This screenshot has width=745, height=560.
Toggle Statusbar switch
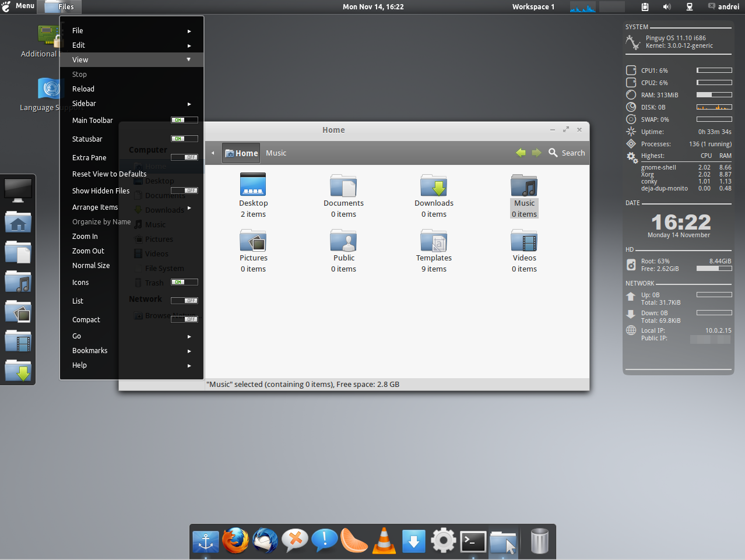click(x=184, y=139)
